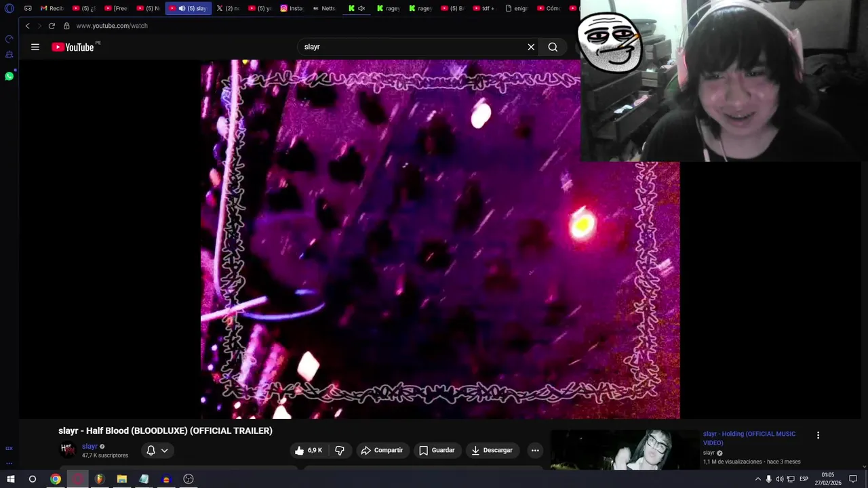Screen dimensions: 868x488
Task: Switch to the 'Netts' tab
Action: (324, 8)
